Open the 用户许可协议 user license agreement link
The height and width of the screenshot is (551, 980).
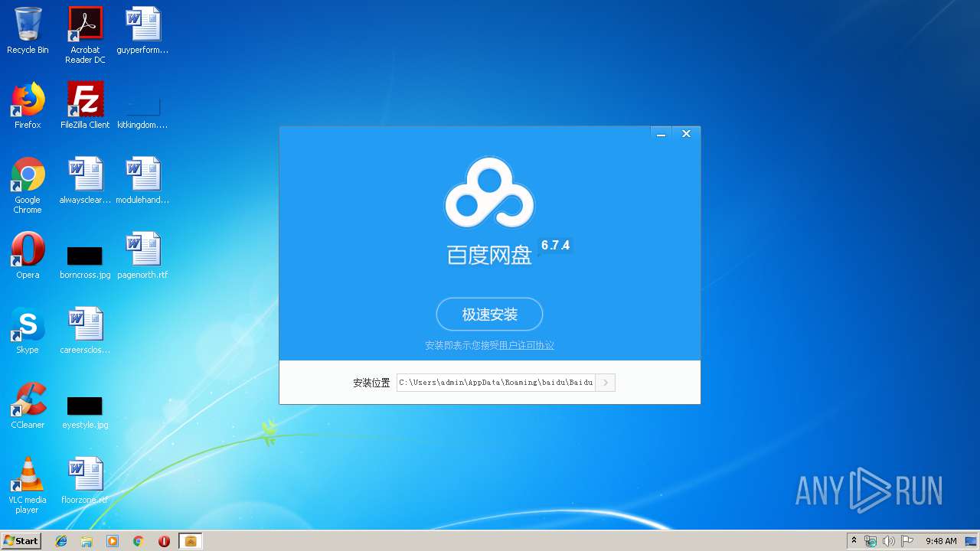pyautogui.click(x=526, y=345)
